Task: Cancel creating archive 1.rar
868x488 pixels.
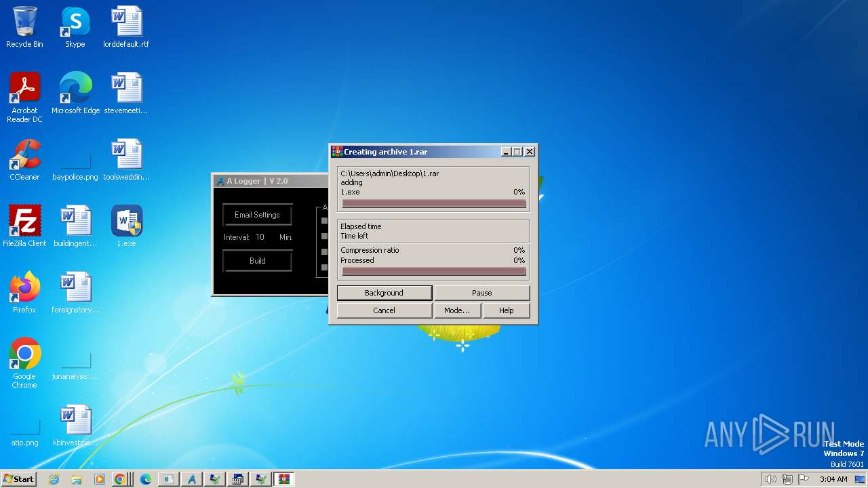Action: (384, 310)
